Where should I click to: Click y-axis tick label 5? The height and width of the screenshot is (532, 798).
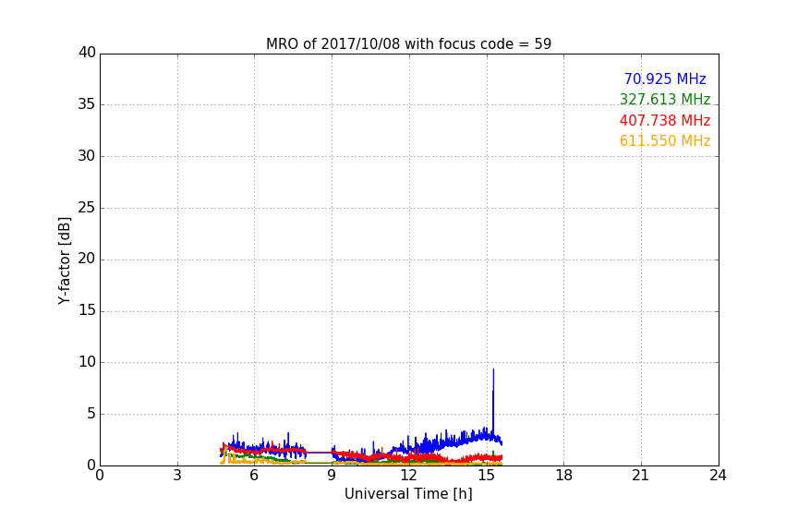91,414
